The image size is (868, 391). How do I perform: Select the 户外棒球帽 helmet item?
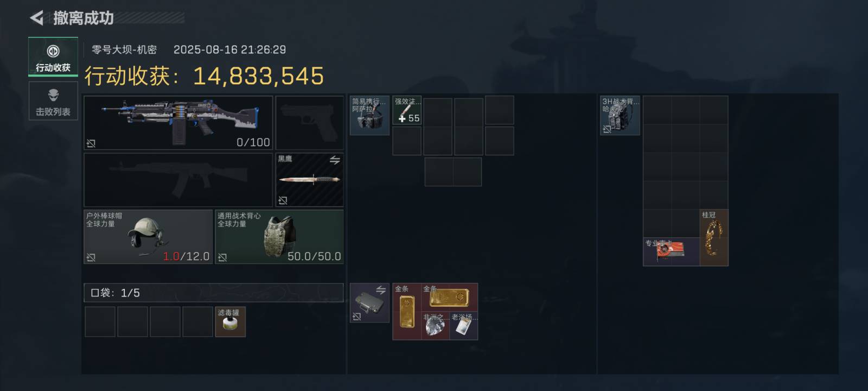pyautogui.click(x=148, y=237)
